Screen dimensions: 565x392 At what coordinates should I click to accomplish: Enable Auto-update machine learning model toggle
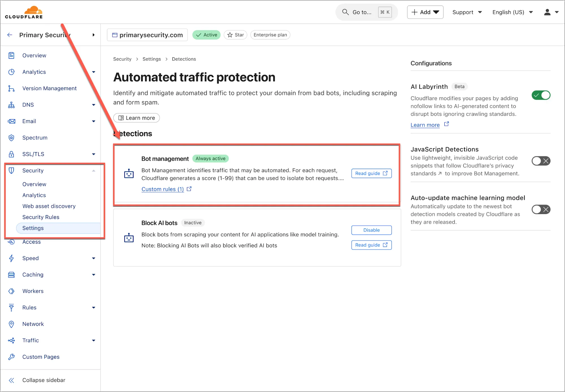pos(541,210)
